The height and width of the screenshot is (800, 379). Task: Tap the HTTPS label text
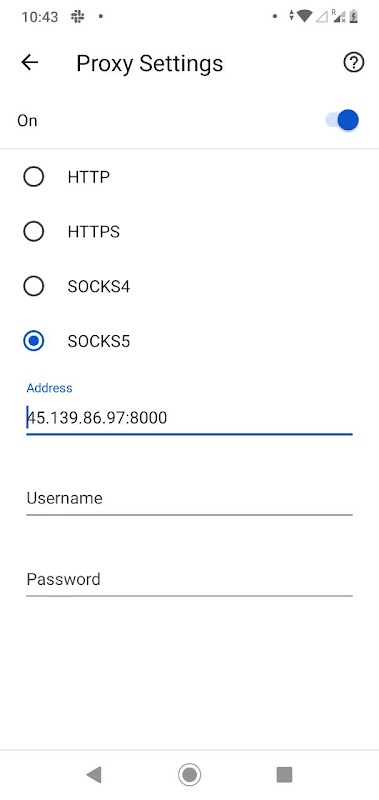click(94, 232)
